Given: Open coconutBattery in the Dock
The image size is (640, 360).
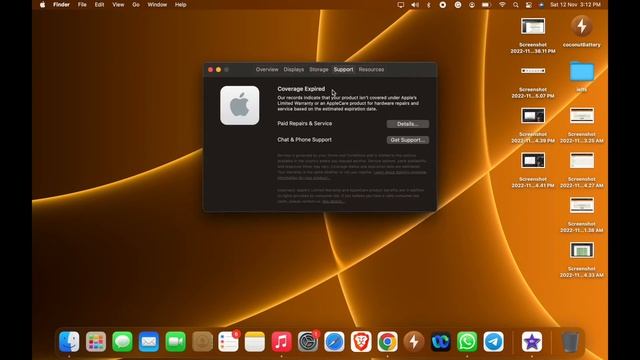Looking at the screenshot, I should 414,342.
